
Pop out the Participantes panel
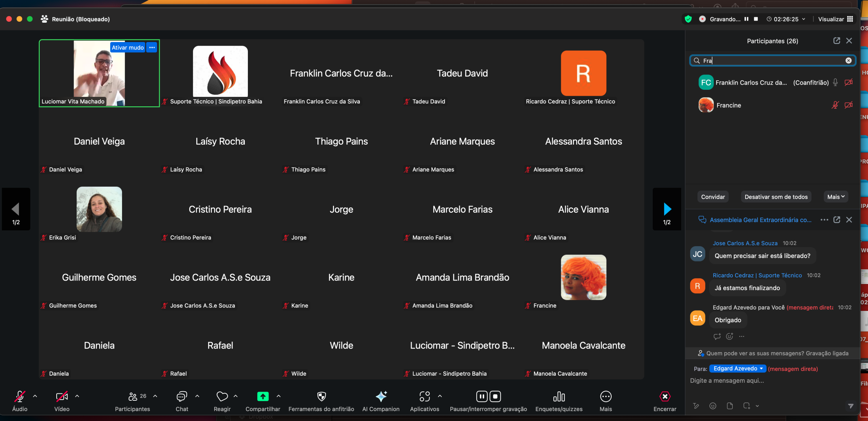[836, 41]
